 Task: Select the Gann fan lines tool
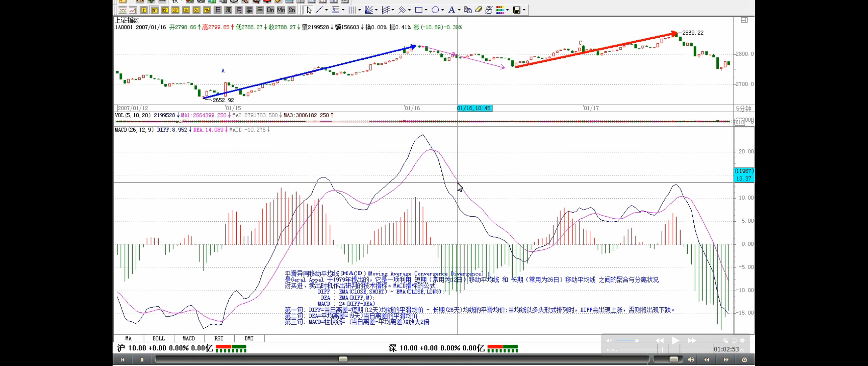pos(369,10)
